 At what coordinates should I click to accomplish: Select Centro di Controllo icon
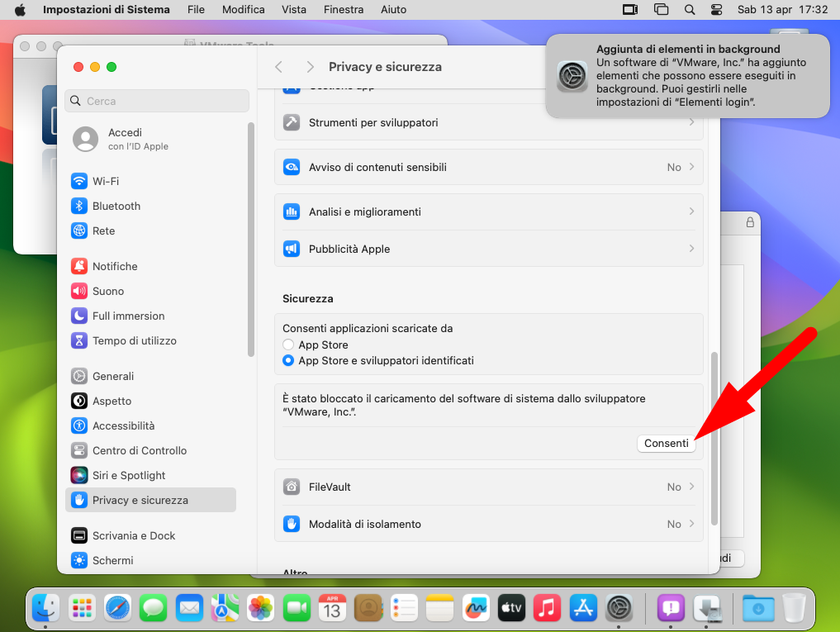pyautogui.click(x=79, y=450)
